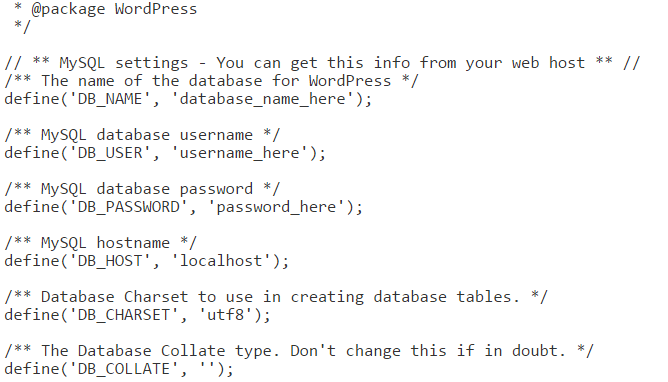The height and width of the screenshot is (382, 668).
Task: Click the 'name of the database' comment
Action: 211,81
